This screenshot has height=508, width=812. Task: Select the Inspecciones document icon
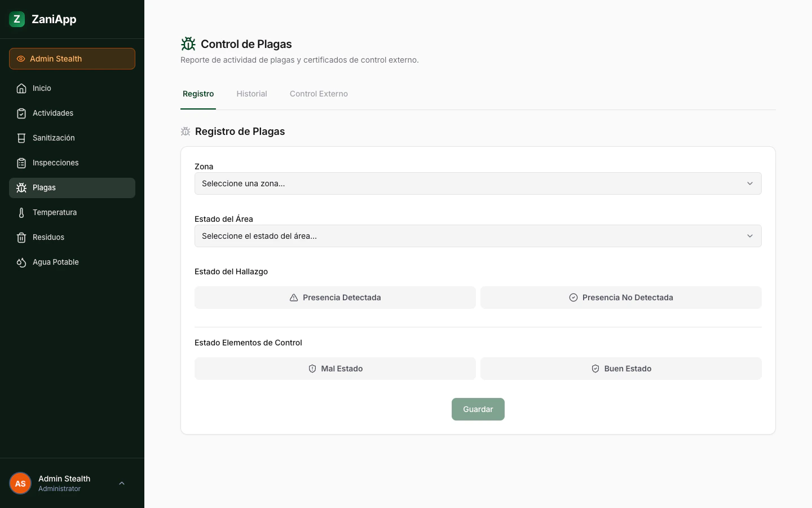coord(21,163)
